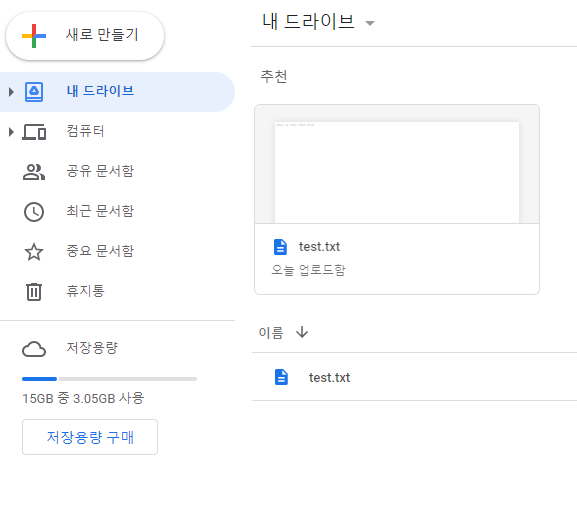Click the 내 드라이브 header title
Screen dimensions: 577x524
[x=308, y=22]
